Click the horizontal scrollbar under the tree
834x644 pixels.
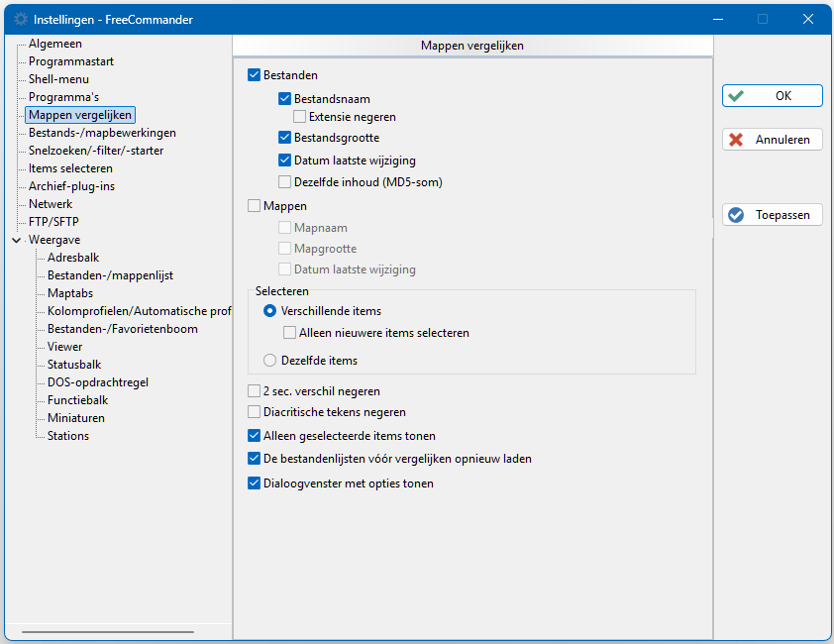click(x=108, y=632)
